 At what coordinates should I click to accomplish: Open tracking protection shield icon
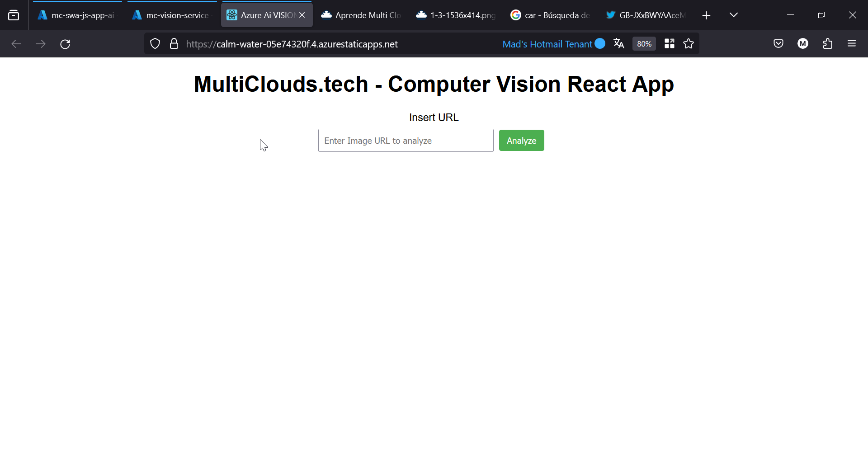[x=155, y=44]
